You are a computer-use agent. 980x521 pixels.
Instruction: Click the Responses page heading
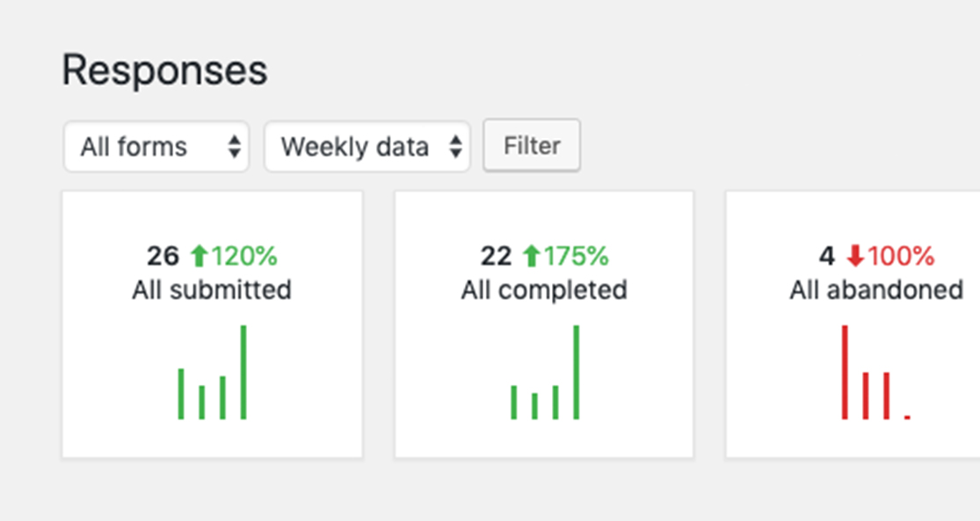[x=164, y=71]
